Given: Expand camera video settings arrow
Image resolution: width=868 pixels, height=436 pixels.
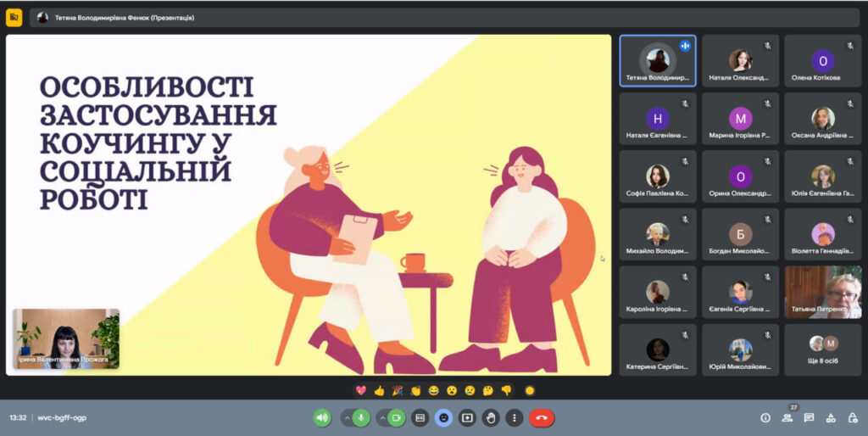Looking at the screenshot, I should tap(381, 417).
